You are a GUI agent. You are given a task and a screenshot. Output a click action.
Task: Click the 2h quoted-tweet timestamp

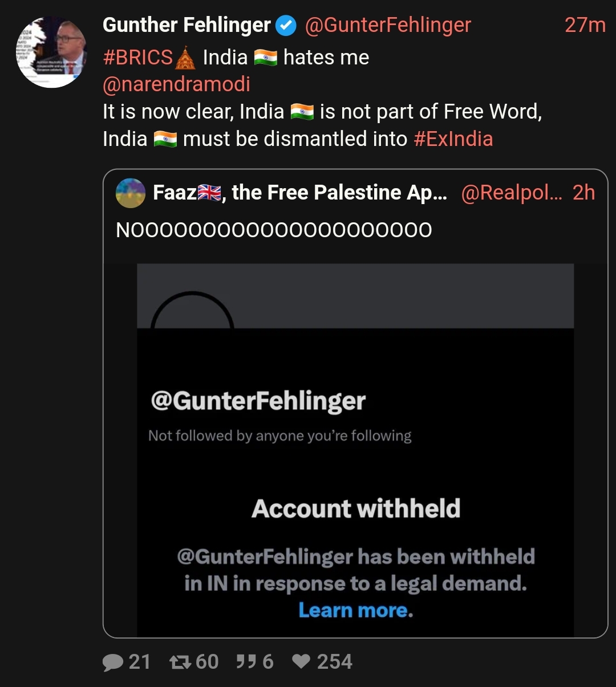pyautogui.click(x=583, y=193)
